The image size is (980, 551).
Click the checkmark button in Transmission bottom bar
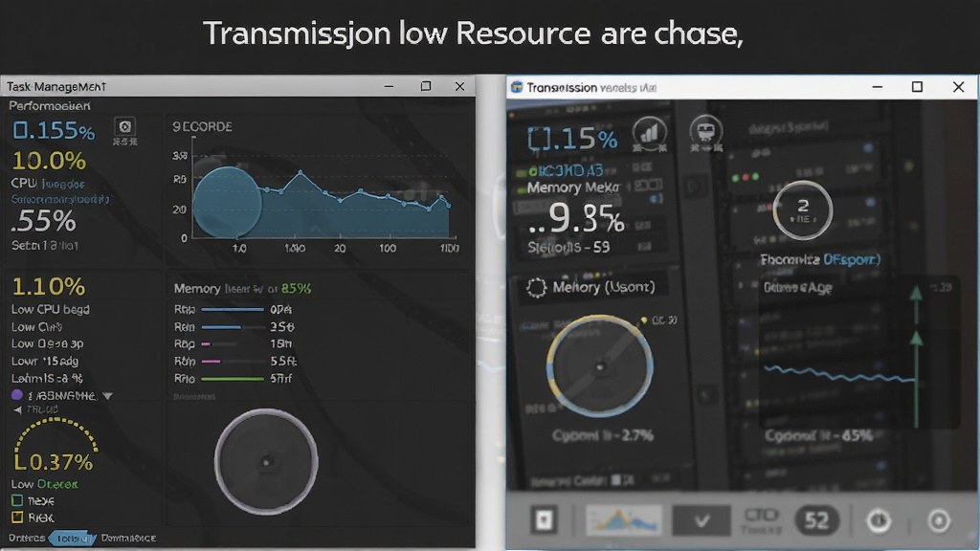(702, 519)
